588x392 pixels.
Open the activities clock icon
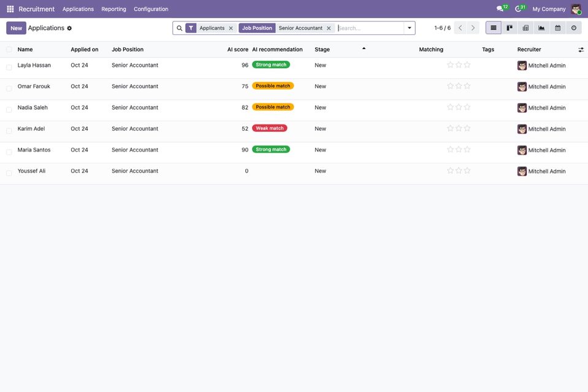pyautogui.click(x=518, y=9)
